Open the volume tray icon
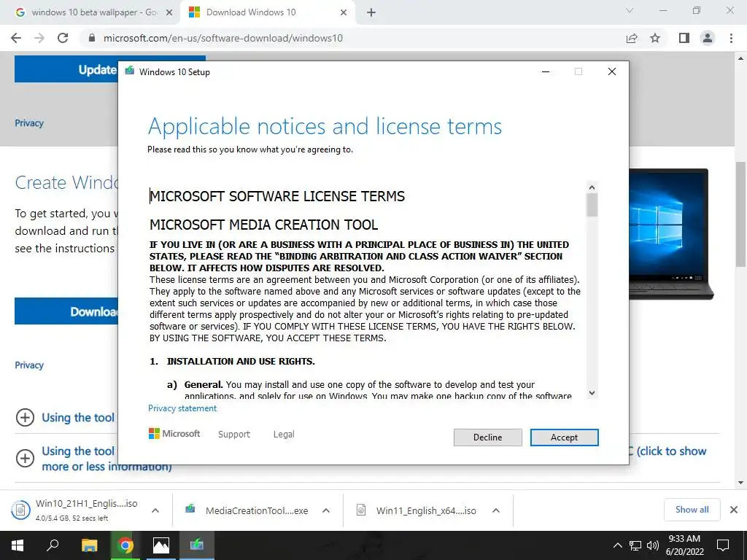Image resolution: width=747 pixels, height=560 pixels. coord(653,545)
